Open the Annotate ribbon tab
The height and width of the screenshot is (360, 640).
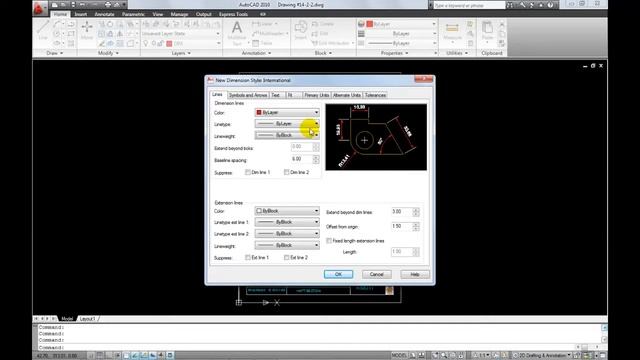point(104,14)
